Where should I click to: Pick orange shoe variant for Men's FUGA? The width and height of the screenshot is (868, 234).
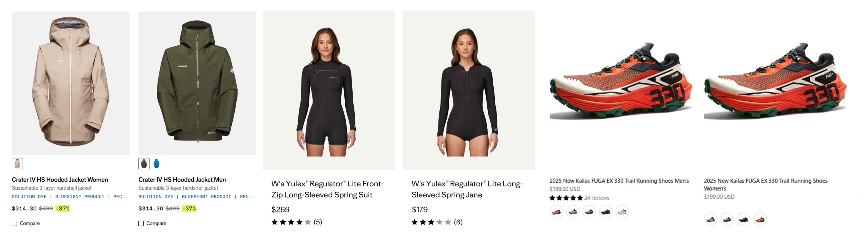[556, 212]
